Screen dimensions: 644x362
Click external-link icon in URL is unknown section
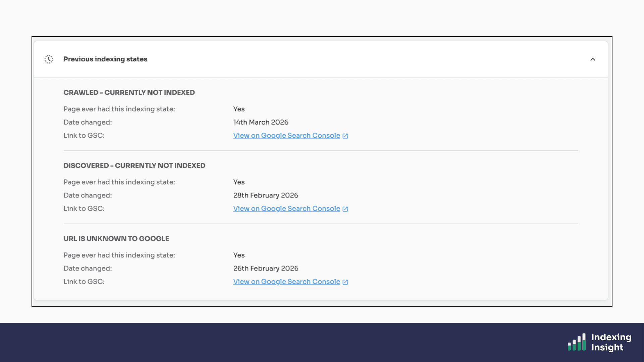[x=345, y=282]
